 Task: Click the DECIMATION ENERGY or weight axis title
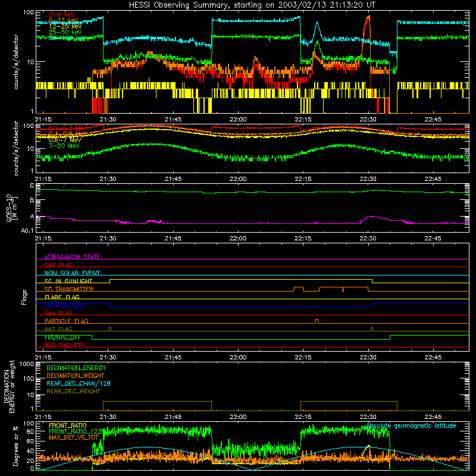[9, 386]
